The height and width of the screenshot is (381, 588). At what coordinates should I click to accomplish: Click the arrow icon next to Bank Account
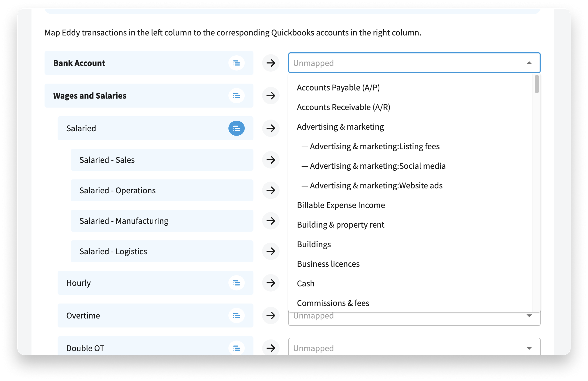pyautogui.click(x=271, y=63)
